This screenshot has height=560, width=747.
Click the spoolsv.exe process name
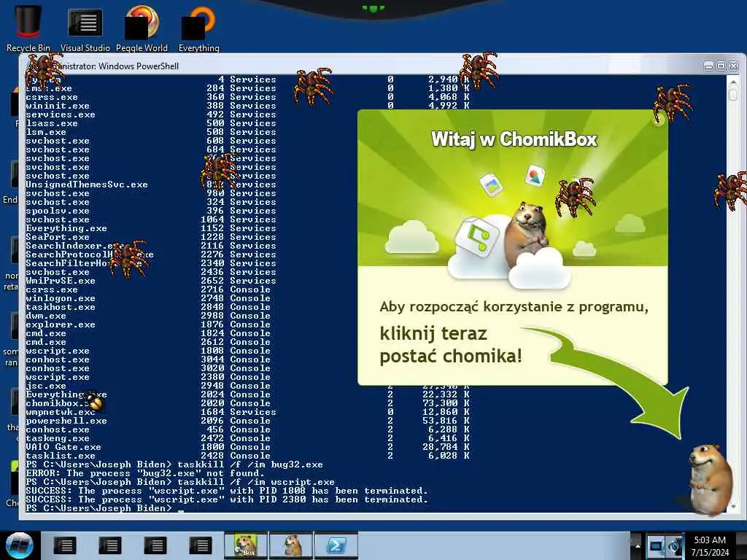(x=58, y=211)
